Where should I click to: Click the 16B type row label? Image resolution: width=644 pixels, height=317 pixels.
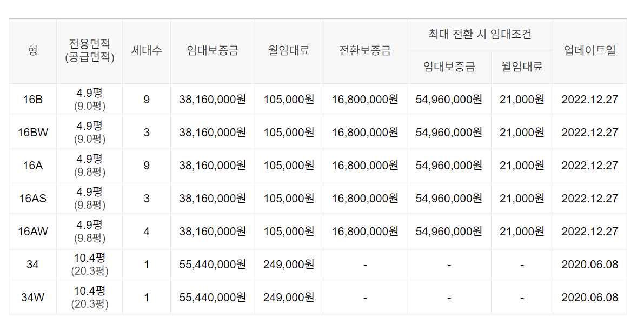pos(33,100)
